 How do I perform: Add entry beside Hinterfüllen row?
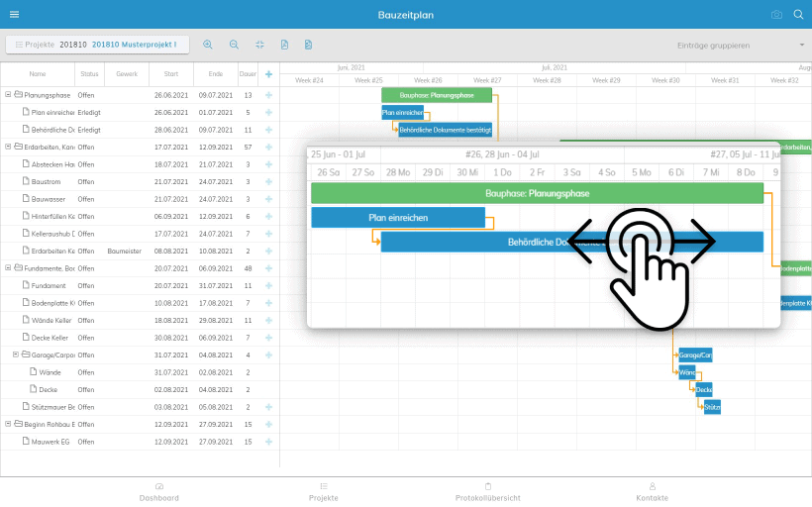[268, 217]
